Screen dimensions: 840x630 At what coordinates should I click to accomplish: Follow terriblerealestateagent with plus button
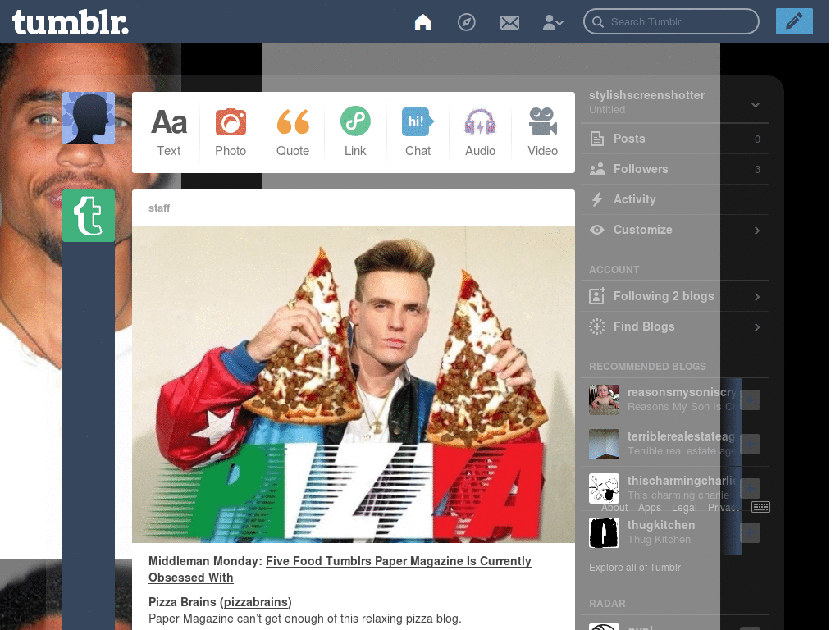click(750, 444)
